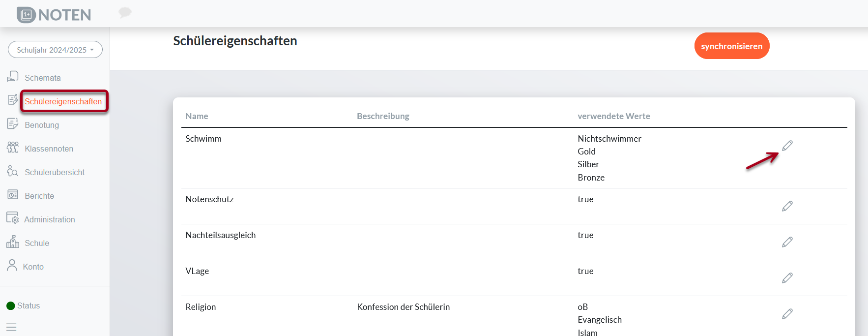Viewport: 868px width, 336px height.
Task: Click the Silber value
Action: 588,164
